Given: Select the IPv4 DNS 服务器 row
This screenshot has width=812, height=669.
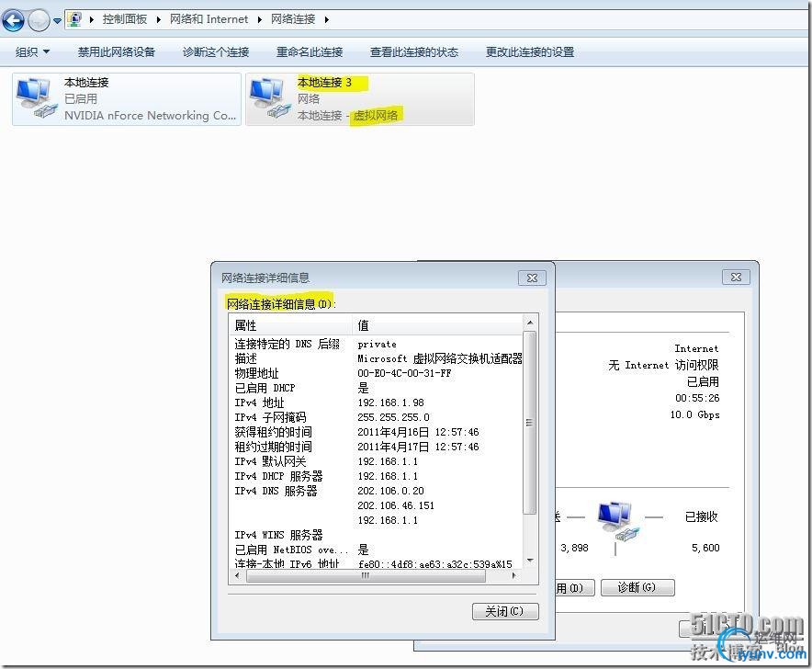Looking at the screenshot, I should [x=376, y=491].
